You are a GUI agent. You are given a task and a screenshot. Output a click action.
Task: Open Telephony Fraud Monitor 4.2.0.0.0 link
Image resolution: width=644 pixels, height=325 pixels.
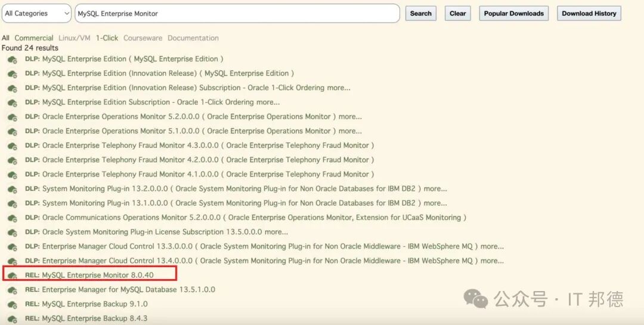coord(200,159)
